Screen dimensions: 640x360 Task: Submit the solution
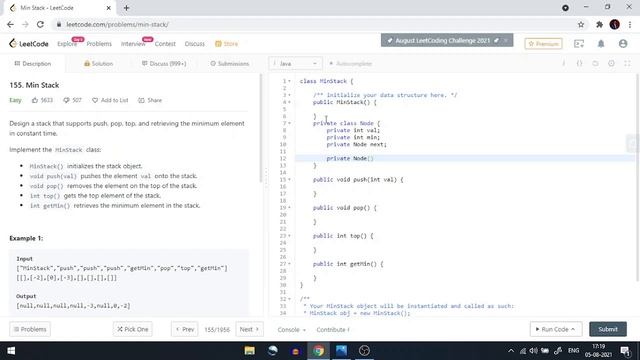[x=608, y=329]
